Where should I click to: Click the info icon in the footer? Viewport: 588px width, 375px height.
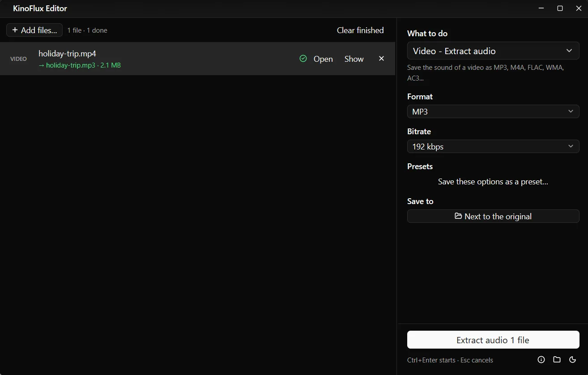pyautogui.click(x=541, y=359)
